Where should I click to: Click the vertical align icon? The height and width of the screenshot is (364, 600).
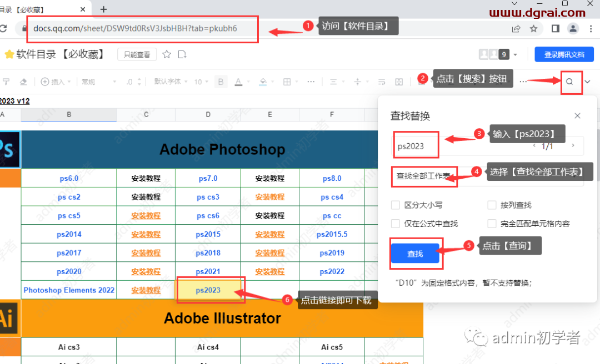point(357,82)
